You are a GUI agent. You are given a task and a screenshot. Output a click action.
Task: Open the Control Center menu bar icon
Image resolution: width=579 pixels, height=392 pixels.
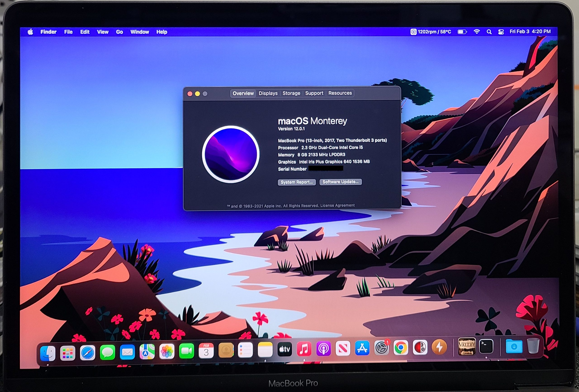pos(501,32)
